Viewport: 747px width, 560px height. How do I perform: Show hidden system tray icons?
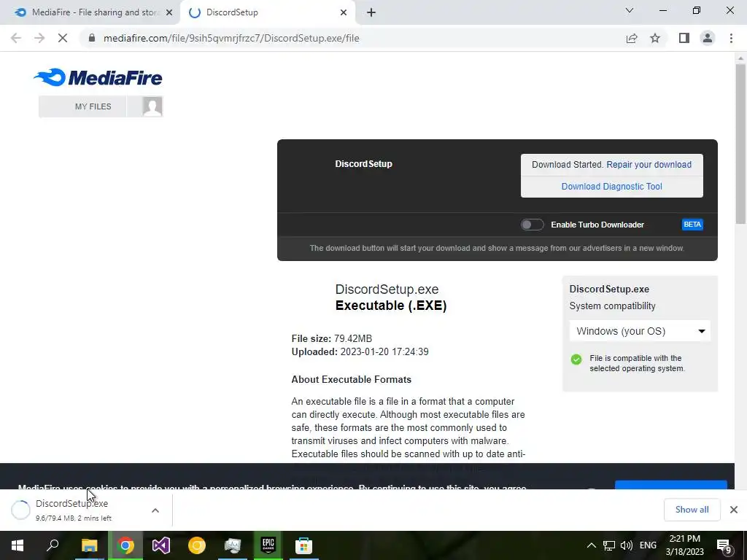click(x=591, y=545)
